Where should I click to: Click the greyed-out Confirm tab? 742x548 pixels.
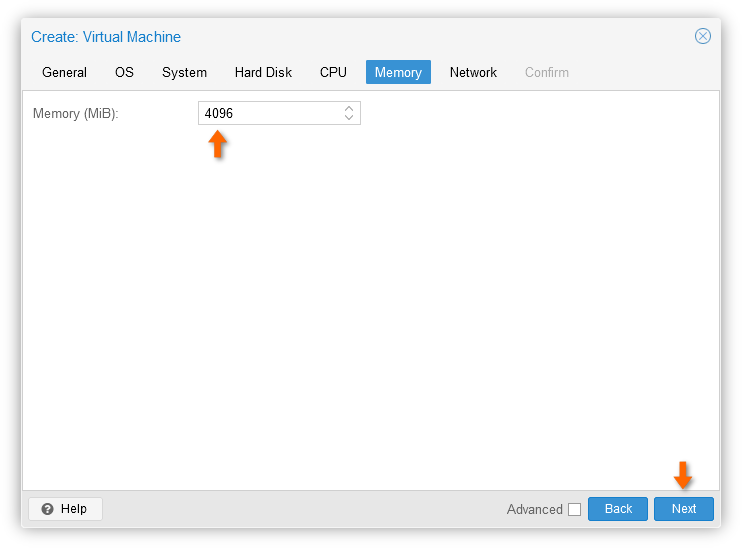pos(547,72)
